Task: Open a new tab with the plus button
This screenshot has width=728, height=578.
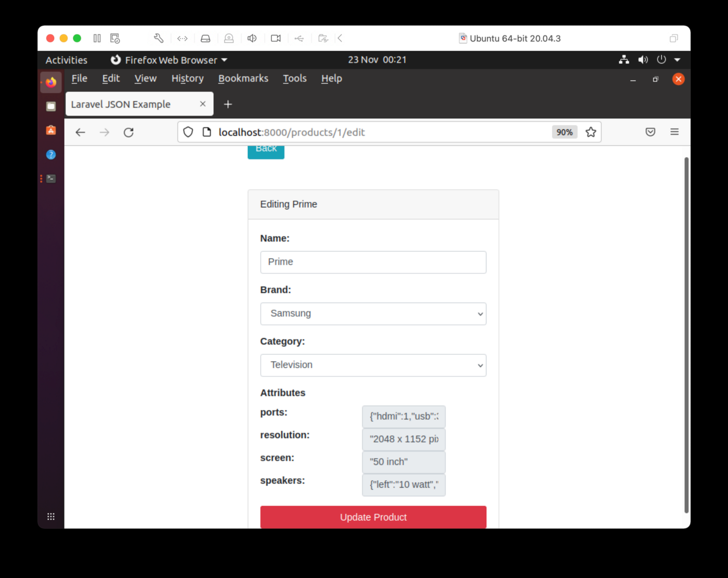Action: click(228, 104)
